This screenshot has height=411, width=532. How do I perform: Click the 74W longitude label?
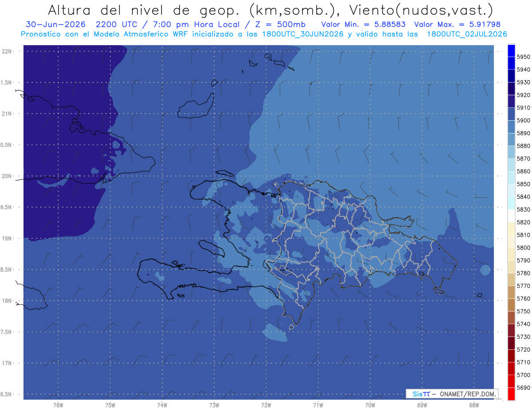tap(162, 405)
